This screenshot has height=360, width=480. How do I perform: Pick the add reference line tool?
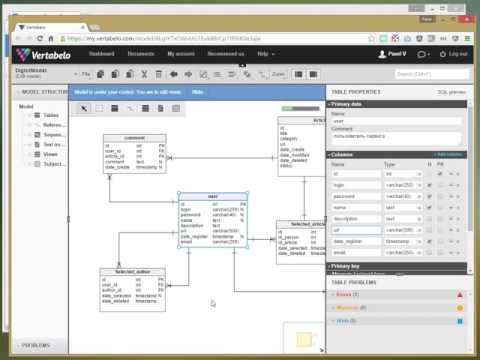[130, 108]
